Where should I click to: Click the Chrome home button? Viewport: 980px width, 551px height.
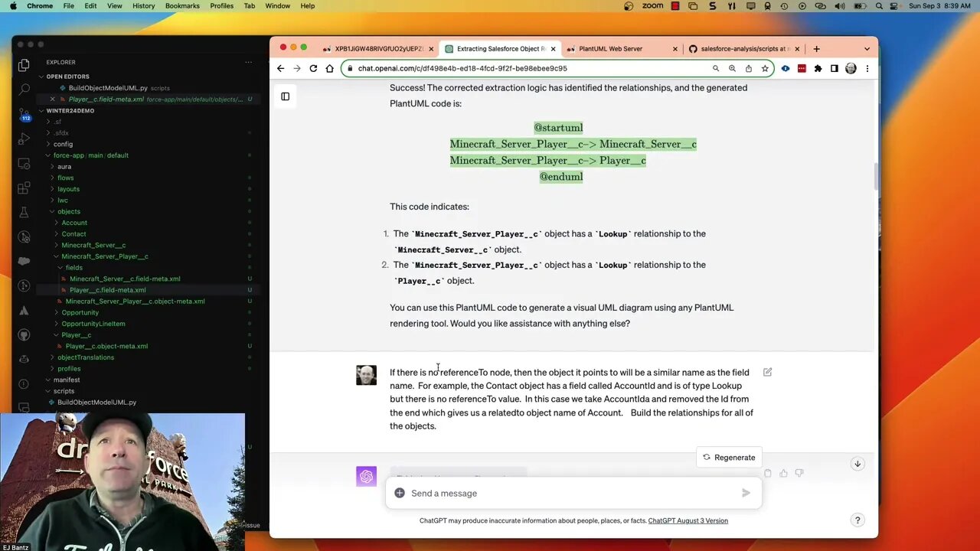pos(329,68)
